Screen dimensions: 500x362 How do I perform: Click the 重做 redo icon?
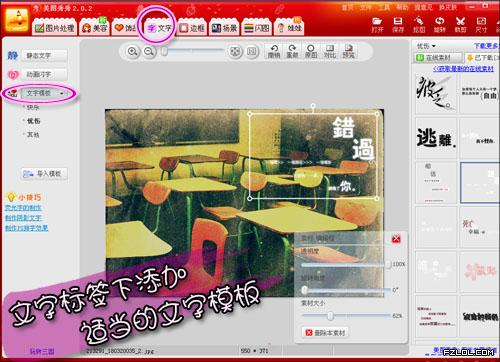click(x=292, y=51)
